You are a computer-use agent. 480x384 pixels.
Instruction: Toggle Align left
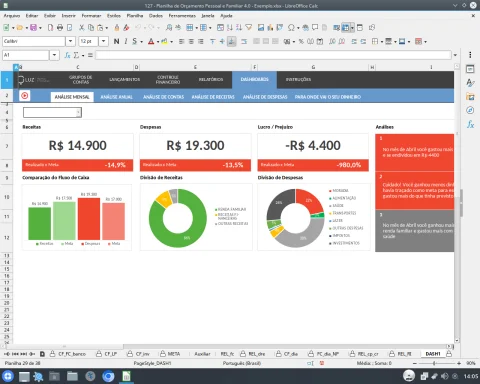pyautogui.click(x=182, y=41)
